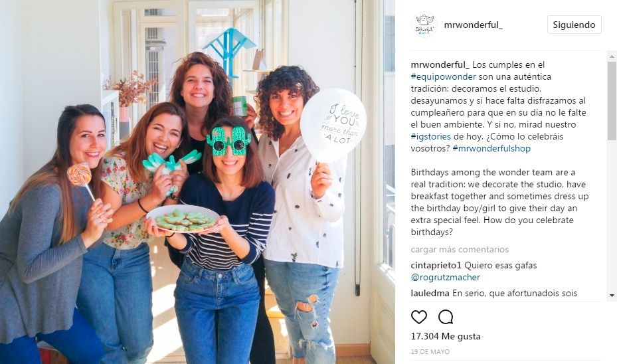This screenshot has width=617, height=364.
Task: Open comments with the speech bubble icon
Action: (446, 317)
